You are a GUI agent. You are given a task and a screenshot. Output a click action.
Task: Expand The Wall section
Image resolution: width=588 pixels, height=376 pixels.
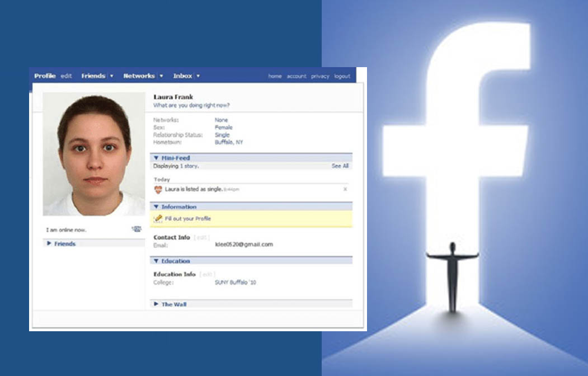pos(156,304)
